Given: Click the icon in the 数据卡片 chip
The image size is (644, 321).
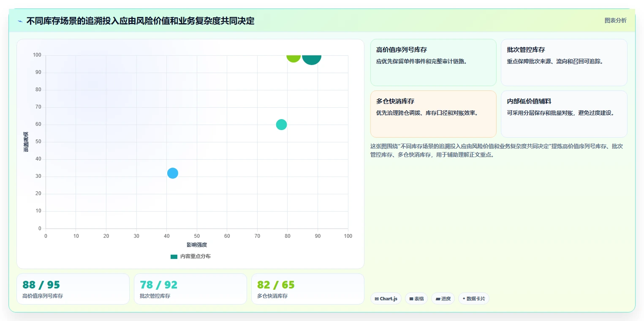Looking at the screenshot, I should pyautogui.click(x=464, y=299).
